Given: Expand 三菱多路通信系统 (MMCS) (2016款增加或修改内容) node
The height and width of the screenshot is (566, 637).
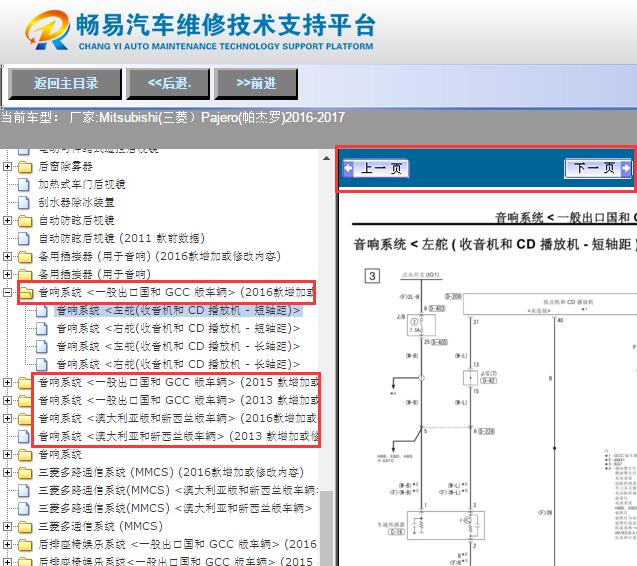Looking at the screenshot, I should click(7, 472).
